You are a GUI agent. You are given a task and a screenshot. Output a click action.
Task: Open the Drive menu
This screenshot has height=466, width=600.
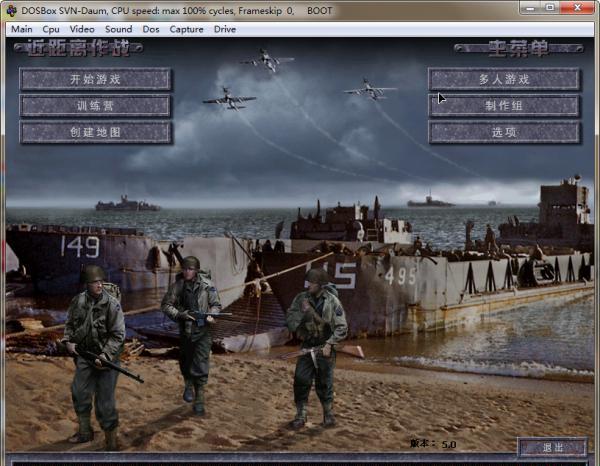pyautogui.click(x=225, y=29)
